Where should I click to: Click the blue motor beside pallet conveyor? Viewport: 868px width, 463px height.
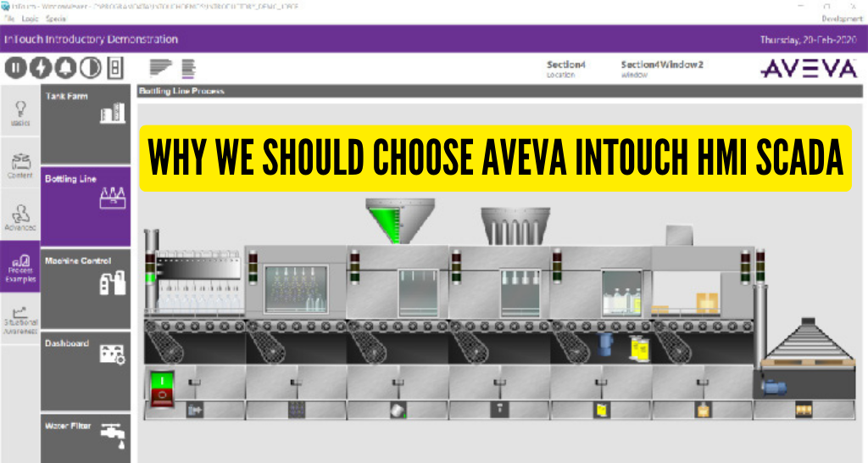[x=773, y=387]
